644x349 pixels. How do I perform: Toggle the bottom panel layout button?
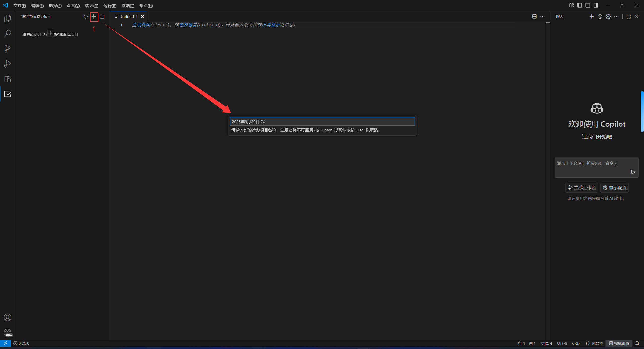(588, 5)
